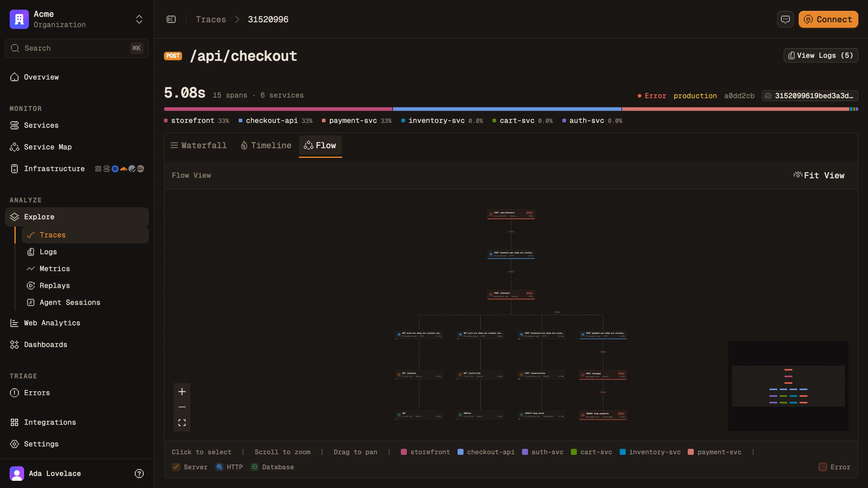Click the production environment tag

pos(695,96)
